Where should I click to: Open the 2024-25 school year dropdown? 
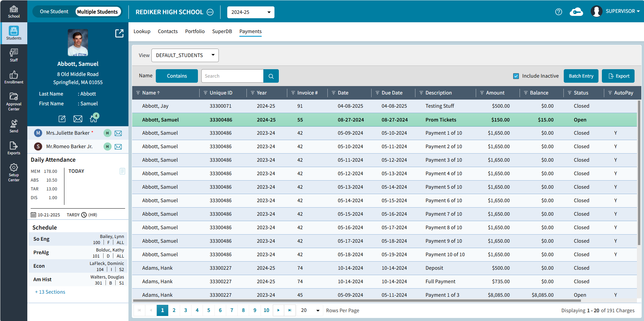[x=251, y=12]
